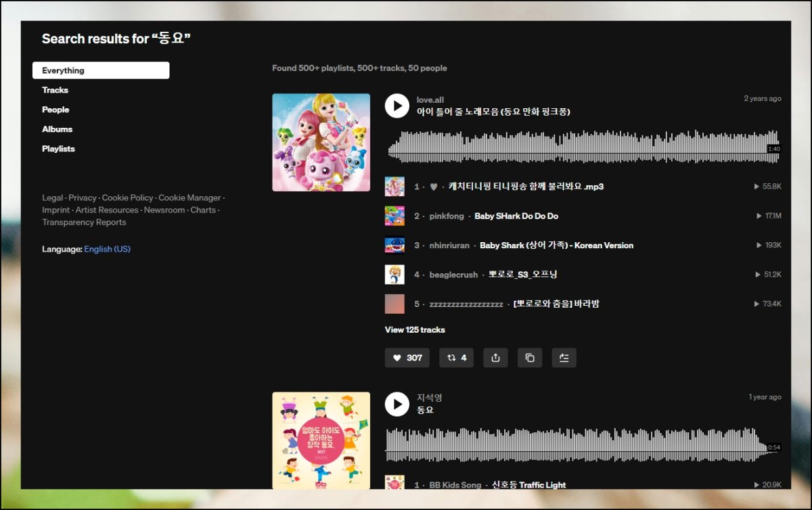
Task: Like the playlist with 307 likes
Action: pos(407,358)
